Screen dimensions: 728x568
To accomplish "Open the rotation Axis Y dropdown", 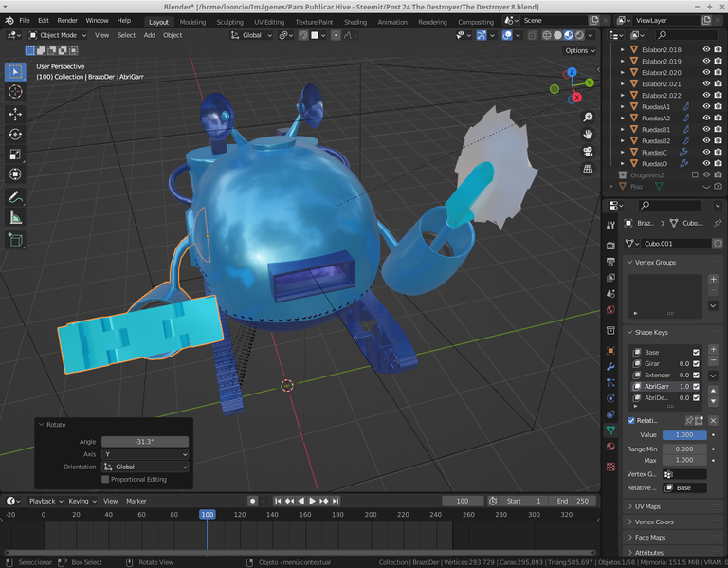I will pos(145,454).
